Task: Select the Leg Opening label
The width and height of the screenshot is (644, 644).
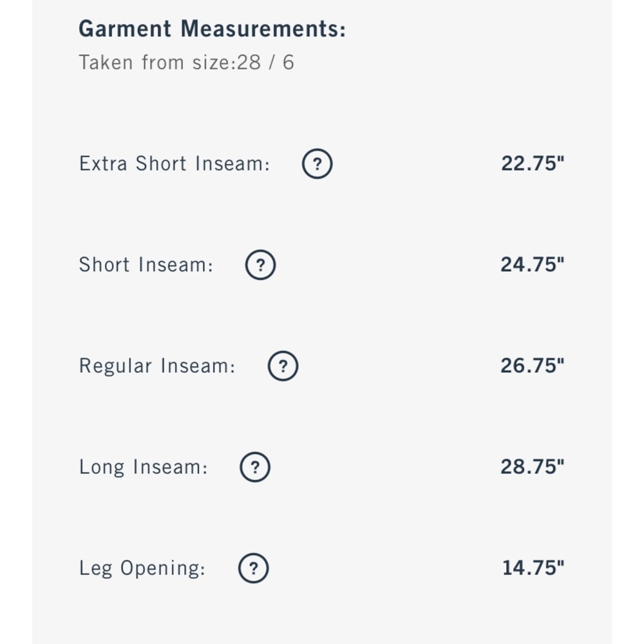Action: (x=142, y=569)
